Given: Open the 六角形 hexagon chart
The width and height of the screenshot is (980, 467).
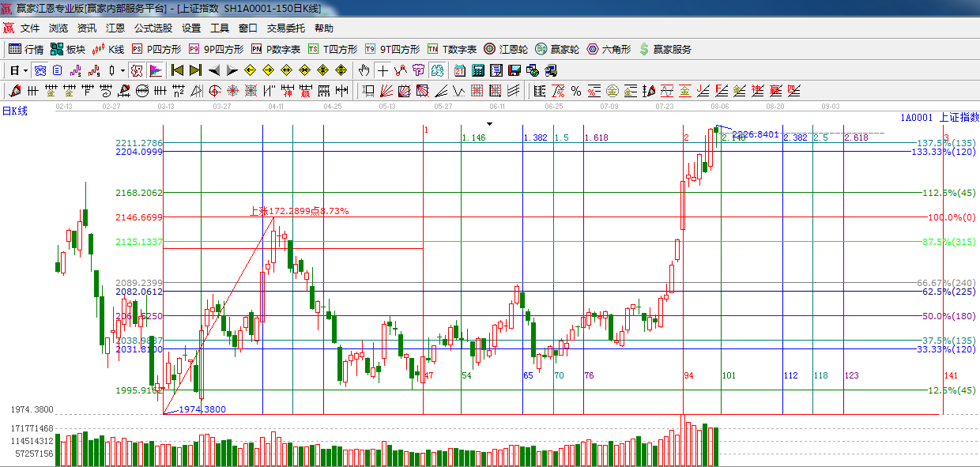Looking at the screenshot, I should click(608, 49).
